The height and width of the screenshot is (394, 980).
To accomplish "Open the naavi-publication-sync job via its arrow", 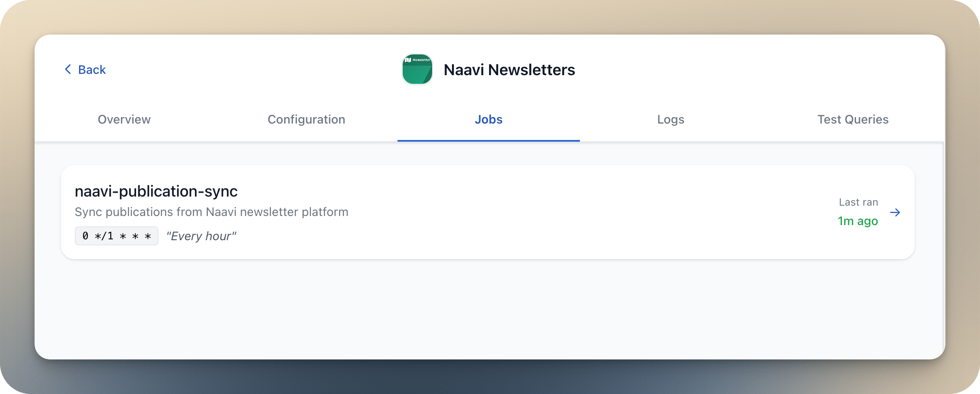I will click(895, 212).
